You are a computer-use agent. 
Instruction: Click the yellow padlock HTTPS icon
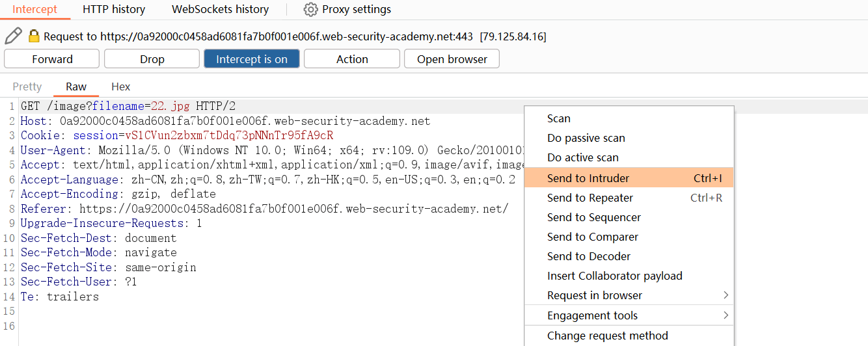tap(34, 36)
